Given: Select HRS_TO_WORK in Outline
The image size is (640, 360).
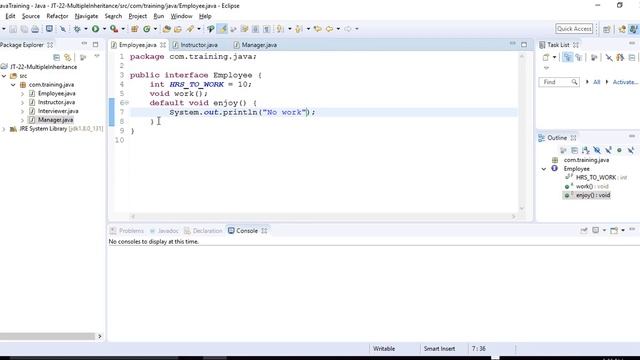Looking at the screenshot, I should (596, 178).
